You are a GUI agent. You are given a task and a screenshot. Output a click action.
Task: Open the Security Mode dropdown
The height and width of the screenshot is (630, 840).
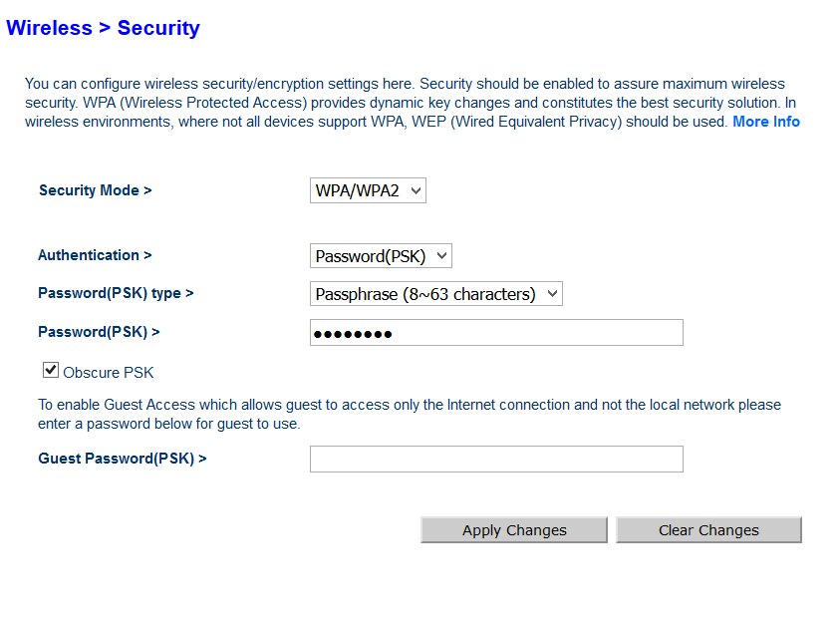pyautogui.click(x=368, y=190)
